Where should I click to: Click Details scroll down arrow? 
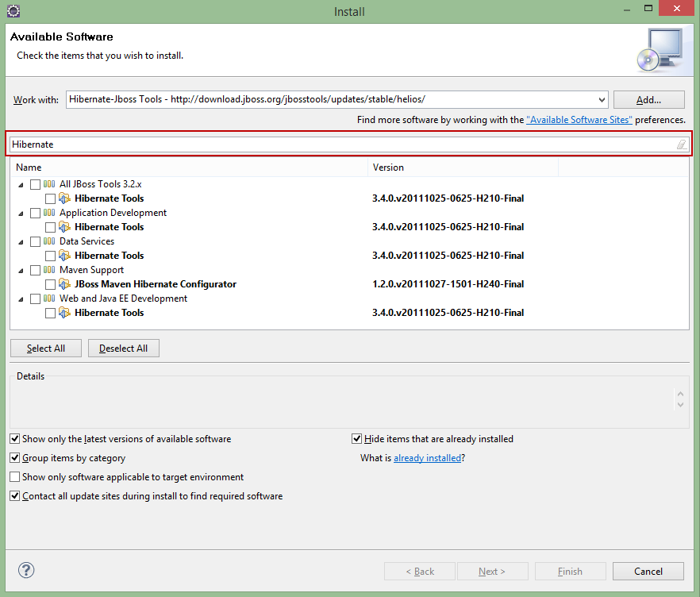click(680, 405)
